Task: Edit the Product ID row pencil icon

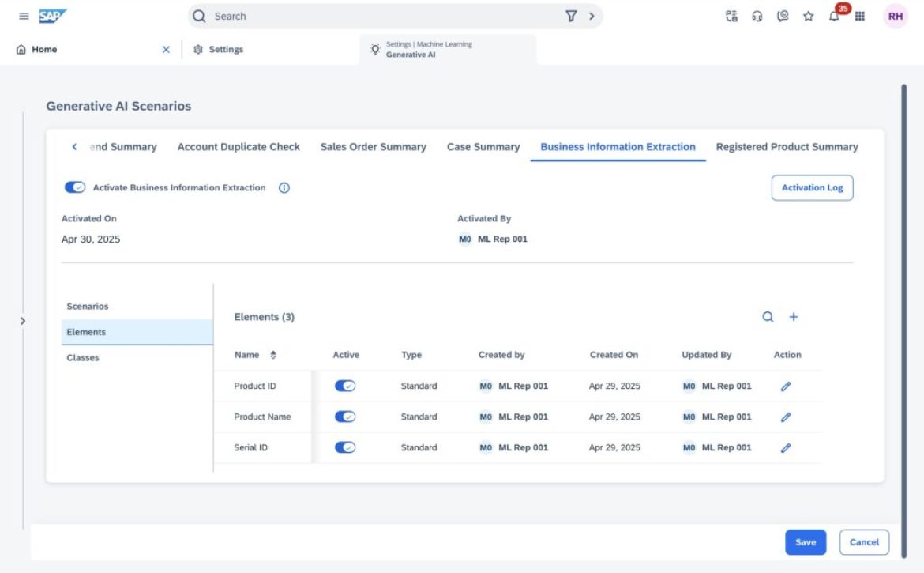Action: coord(785,386)
